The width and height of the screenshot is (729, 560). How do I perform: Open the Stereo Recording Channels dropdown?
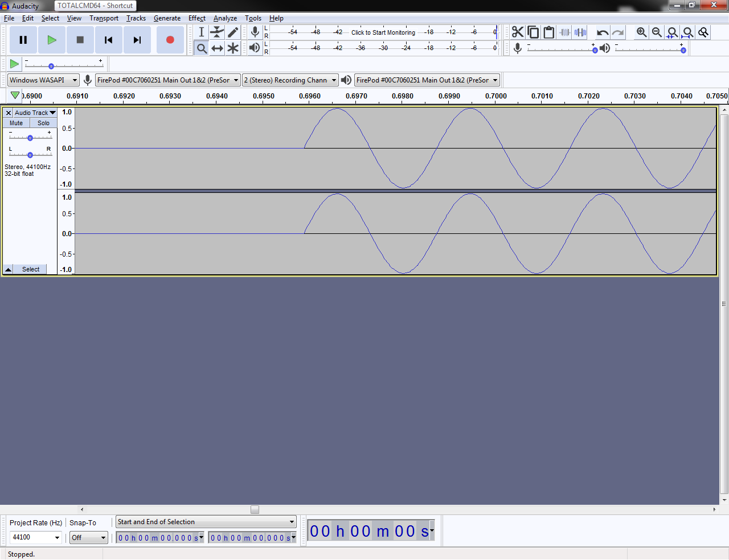(x=290, y=80)
